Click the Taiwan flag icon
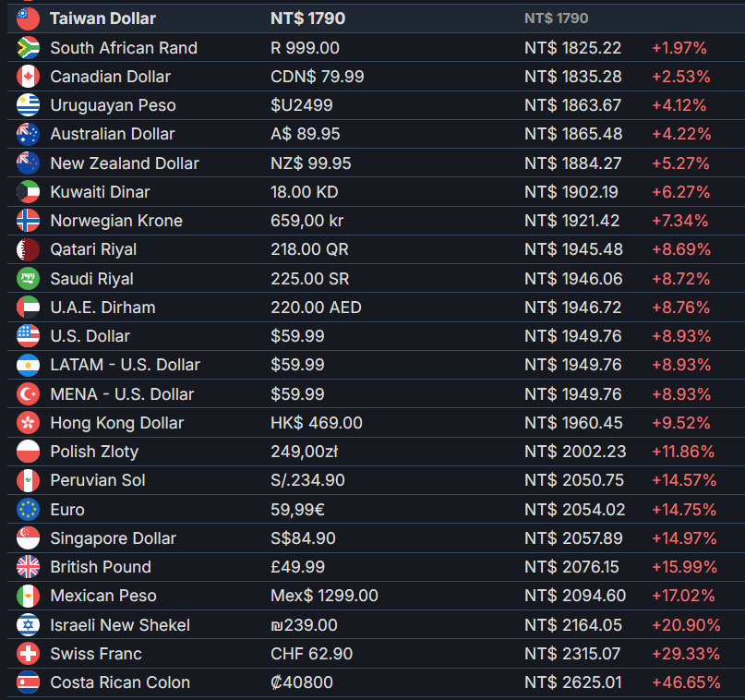The height and width of the screenshot is (700, 745). tap(28, 18)
